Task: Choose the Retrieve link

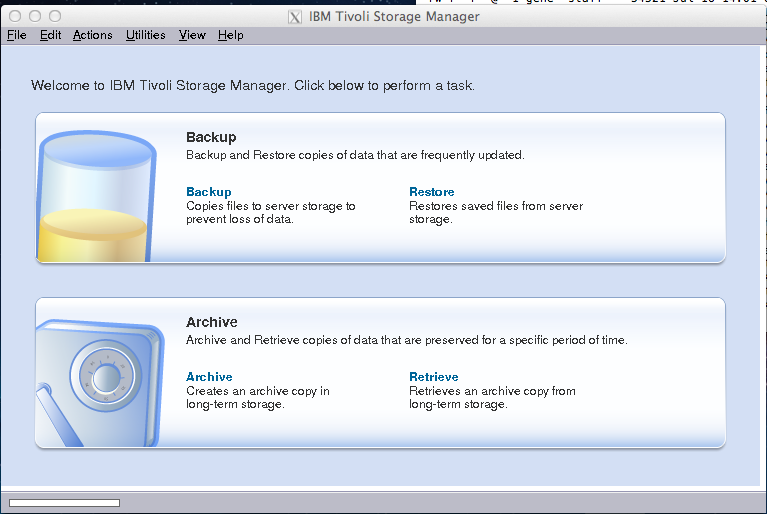Action: click(x=433, y=377)
